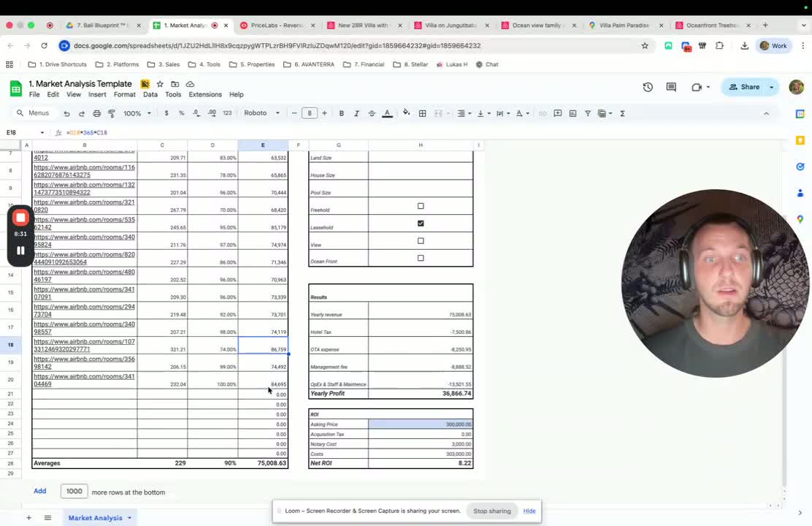Click the Hide link in Loom bar
The image size is (812, 526).
[529, 511]
